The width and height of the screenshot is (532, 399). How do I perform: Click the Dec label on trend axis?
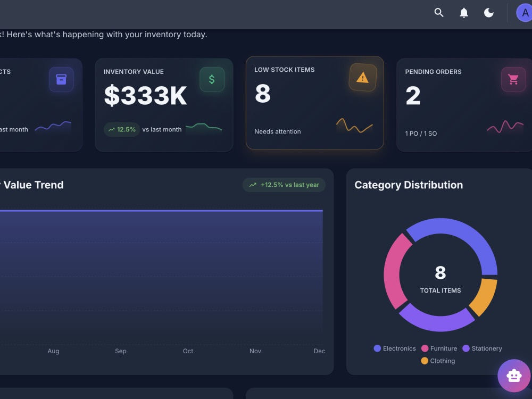click(319, 351)
